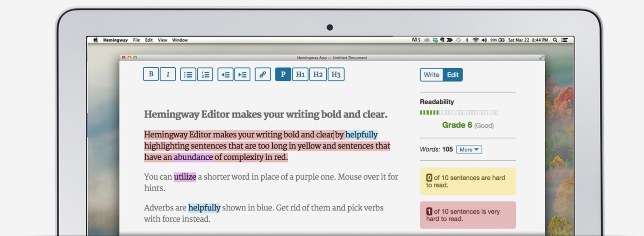This screenshot has width=644, height=236.
Task: Open the Hemingway application menu
Action: click(115, 40)
